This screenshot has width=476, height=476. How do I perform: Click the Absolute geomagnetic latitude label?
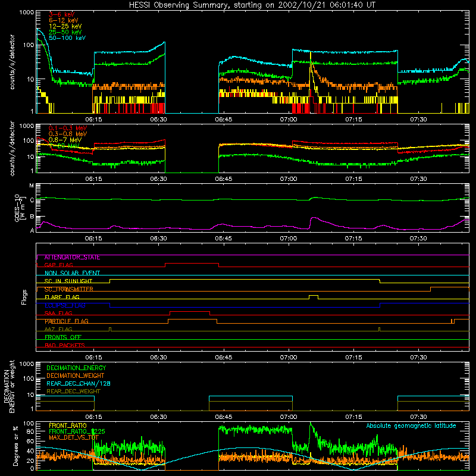411,426
